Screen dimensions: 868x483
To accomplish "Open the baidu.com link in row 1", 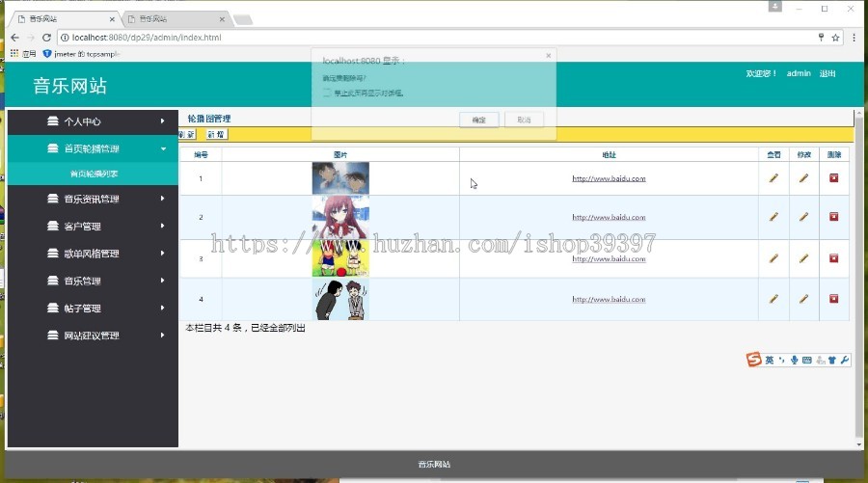I will click(609, 178).
